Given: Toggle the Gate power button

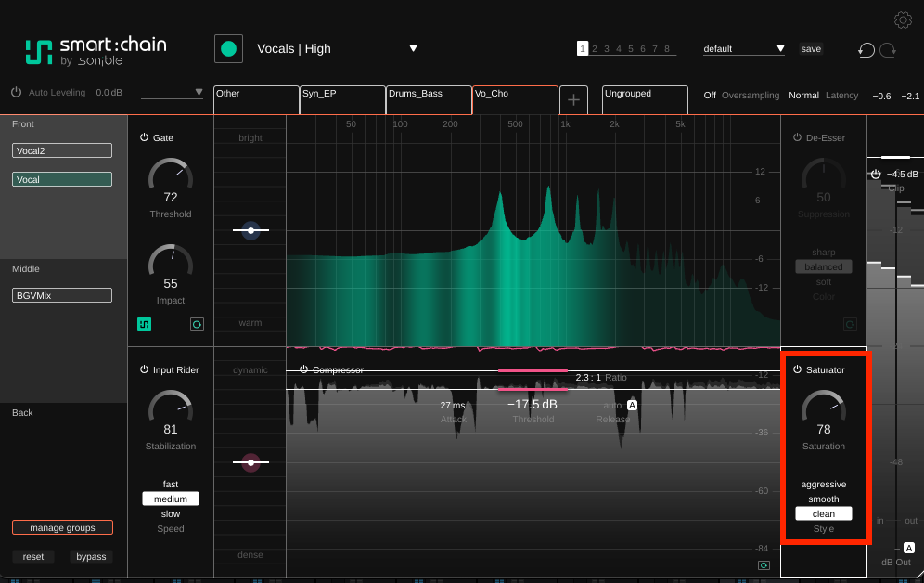Looking at the screenshot, I should 144,137.
